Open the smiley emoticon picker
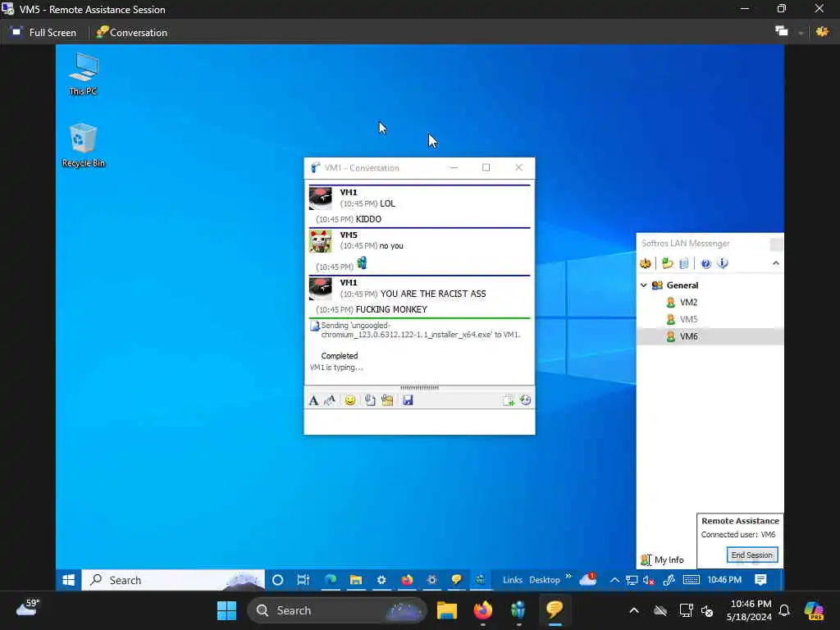Image resolution: width=840 pixels, height=630 pixels. (x=349, y=400)
